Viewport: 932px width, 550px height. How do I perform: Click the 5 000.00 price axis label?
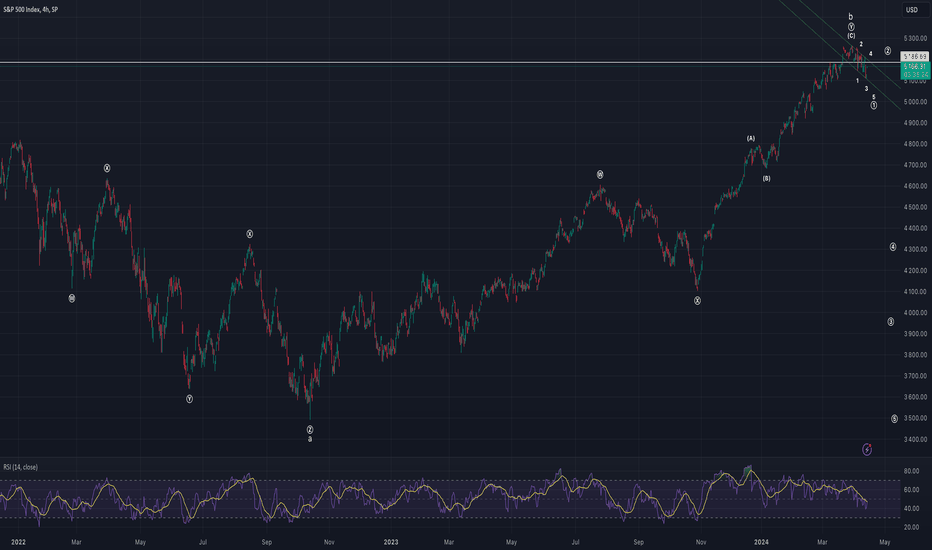pos(915,102)
